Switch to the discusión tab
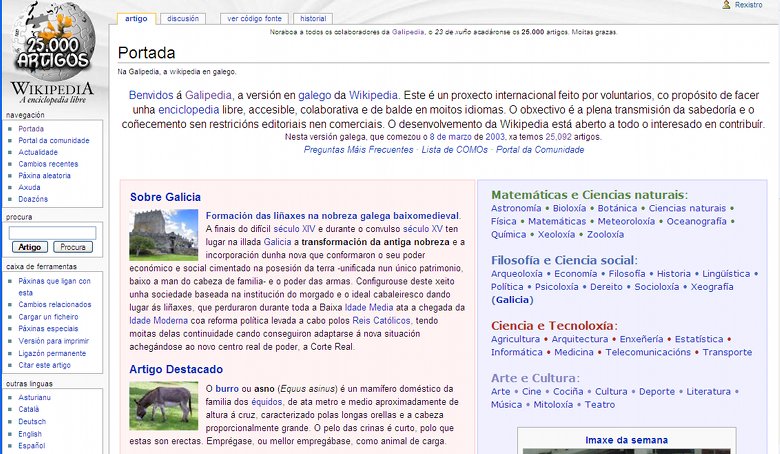 coord(183,18)
